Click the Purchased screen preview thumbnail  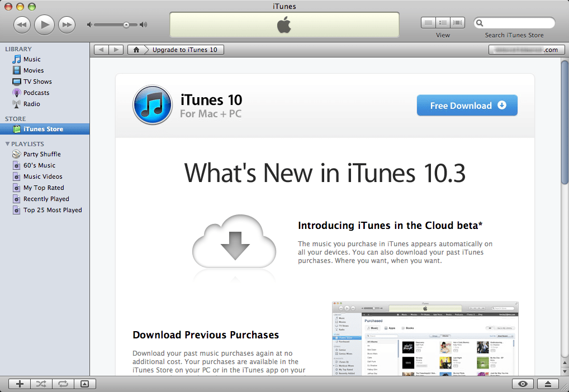(425, 338)
